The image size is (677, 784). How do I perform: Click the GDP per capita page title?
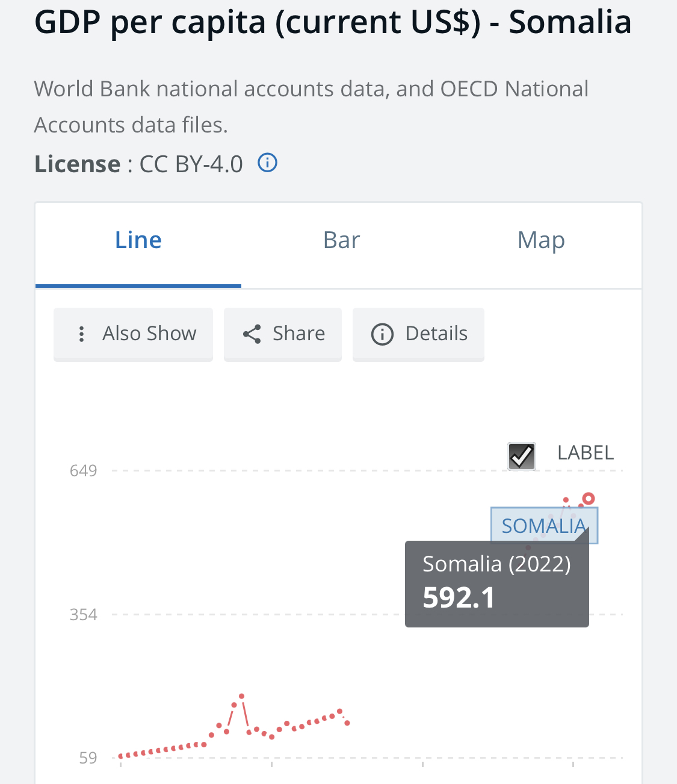tap(333, 22)
